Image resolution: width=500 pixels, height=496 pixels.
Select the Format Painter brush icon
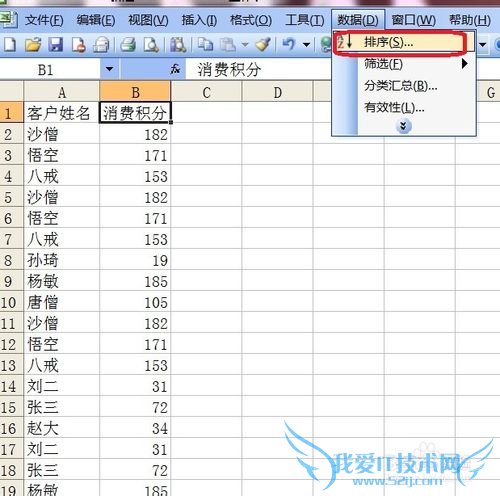pos(263,44)
